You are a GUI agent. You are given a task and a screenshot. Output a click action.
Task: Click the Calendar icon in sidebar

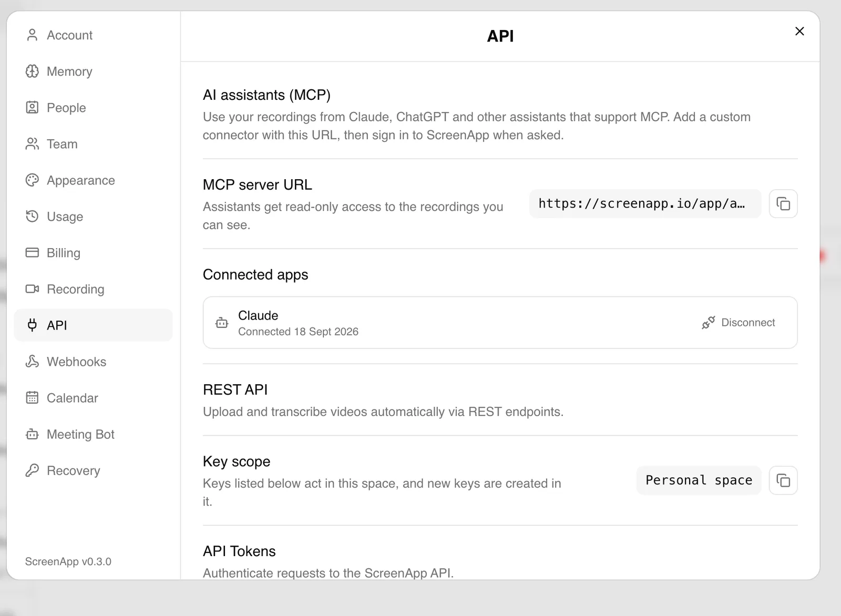32,398
